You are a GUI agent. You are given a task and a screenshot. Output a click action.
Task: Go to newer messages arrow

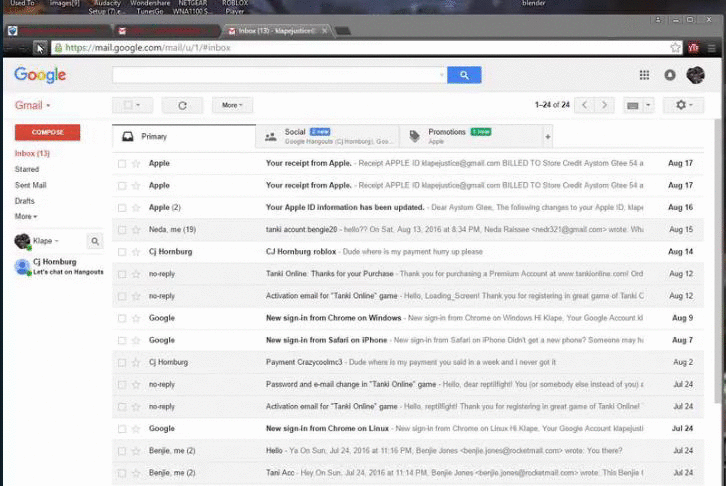584,105
